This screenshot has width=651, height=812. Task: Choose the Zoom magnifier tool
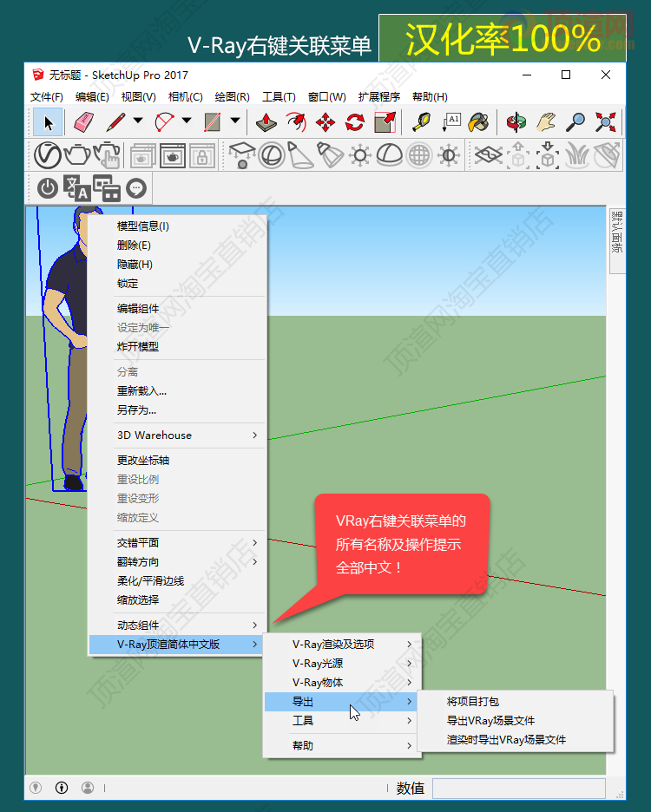point(575,122)
